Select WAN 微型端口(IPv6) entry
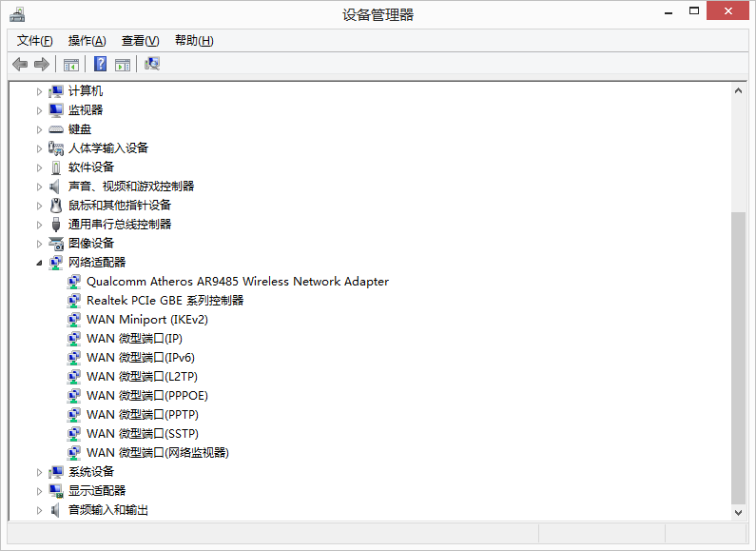The image size is (756, 551). point(141,358)
